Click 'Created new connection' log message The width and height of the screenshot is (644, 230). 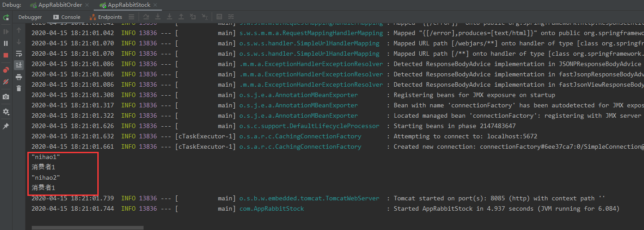pyautogui.click(x=518, y=146)
